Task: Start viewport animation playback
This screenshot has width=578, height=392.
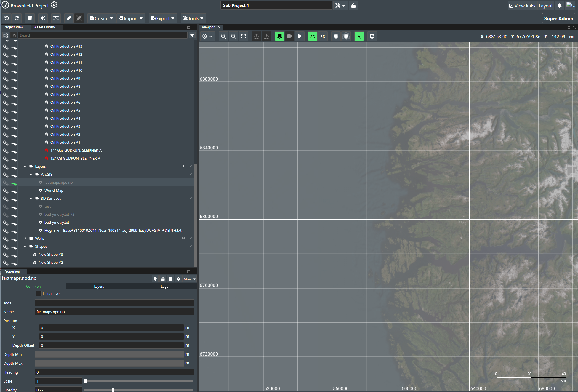Action: [x=300, y=36]
